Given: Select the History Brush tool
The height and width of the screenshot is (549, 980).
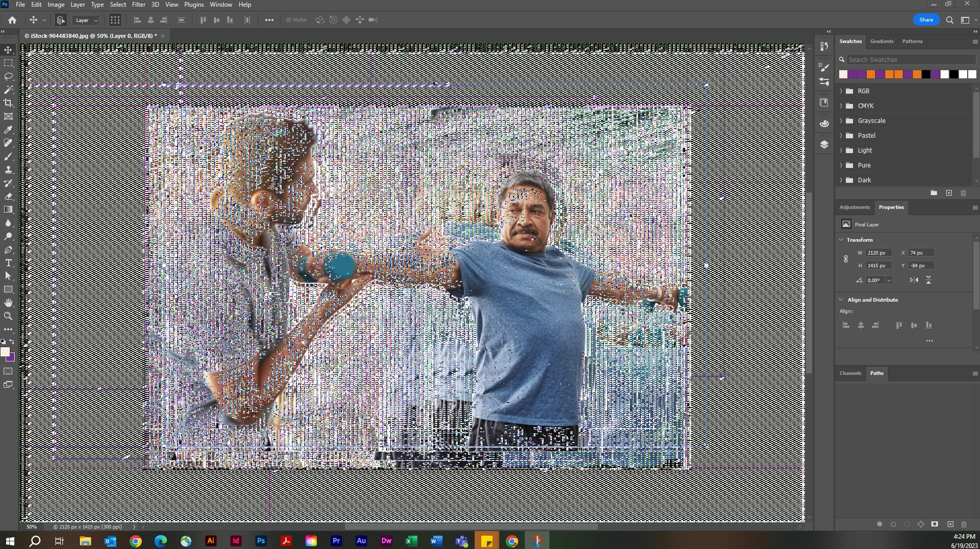Looking at the screenshot, I should 8,183.
